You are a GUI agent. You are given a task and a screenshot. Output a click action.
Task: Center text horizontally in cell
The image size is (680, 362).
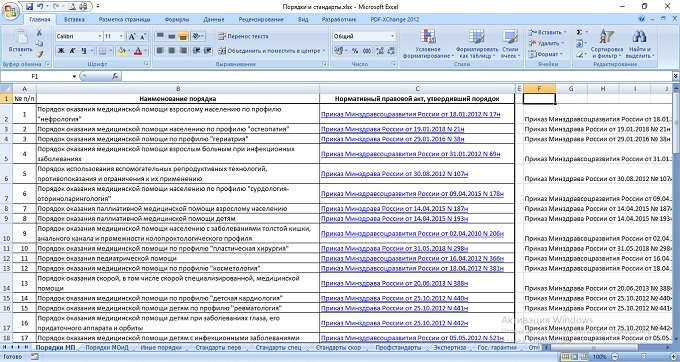pos(171,51)
